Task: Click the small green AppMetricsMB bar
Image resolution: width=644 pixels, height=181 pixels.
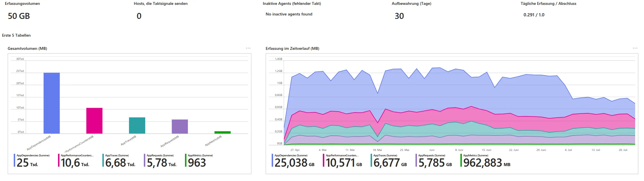Action: point(222,132)
